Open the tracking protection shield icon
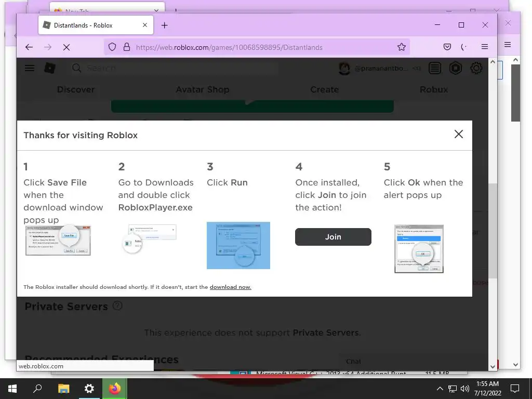Screen dimensions: 532x399 (x=112, y=47)
